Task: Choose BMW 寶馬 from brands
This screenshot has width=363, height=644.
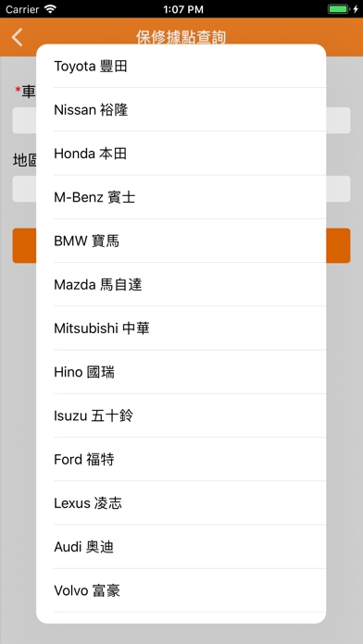Action: tap(181, 241)
